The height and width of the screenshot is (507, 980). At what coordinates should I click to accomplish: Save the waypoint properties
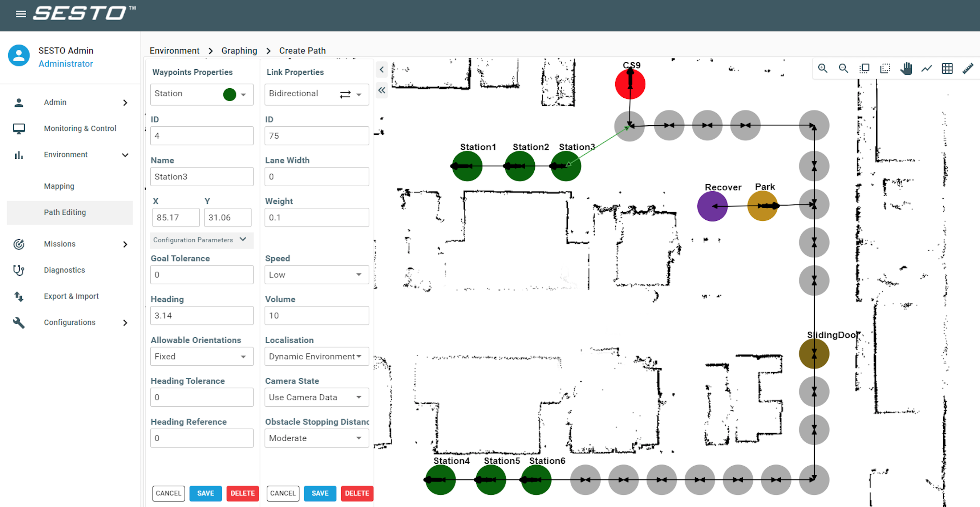(206, 493)
